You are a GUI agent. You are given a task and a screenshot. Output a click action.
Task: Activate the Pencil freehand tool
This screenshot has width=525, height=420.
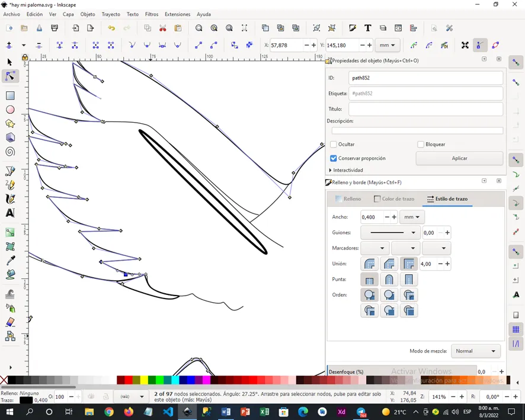click(x=10, y=185)
